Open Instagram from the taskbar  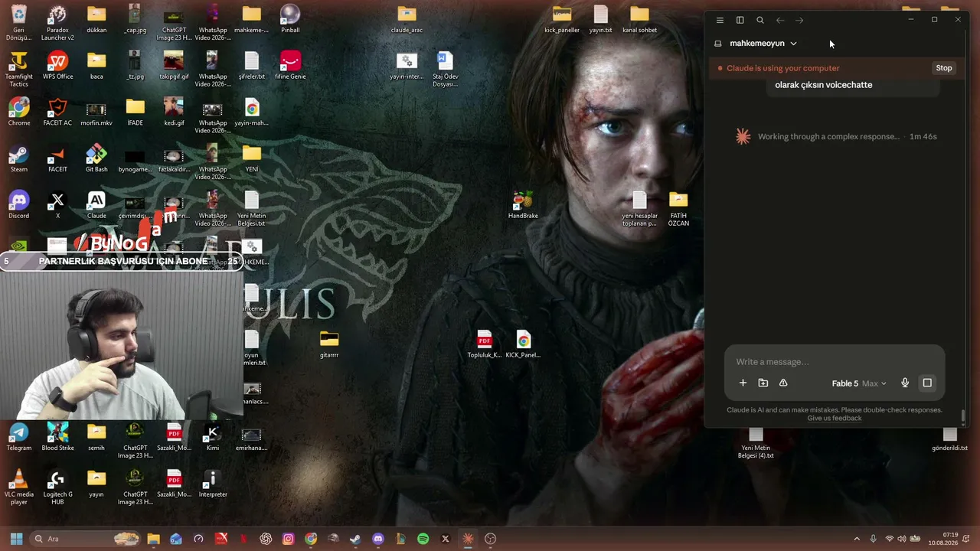coord(288,539)
